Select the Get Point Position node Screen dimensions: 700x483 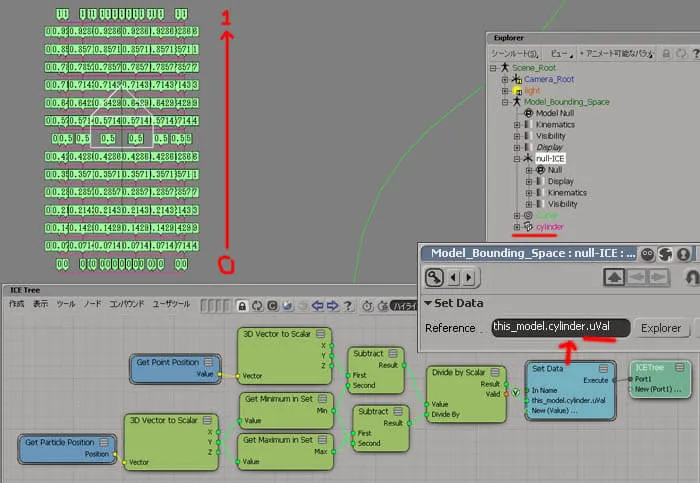175,368
